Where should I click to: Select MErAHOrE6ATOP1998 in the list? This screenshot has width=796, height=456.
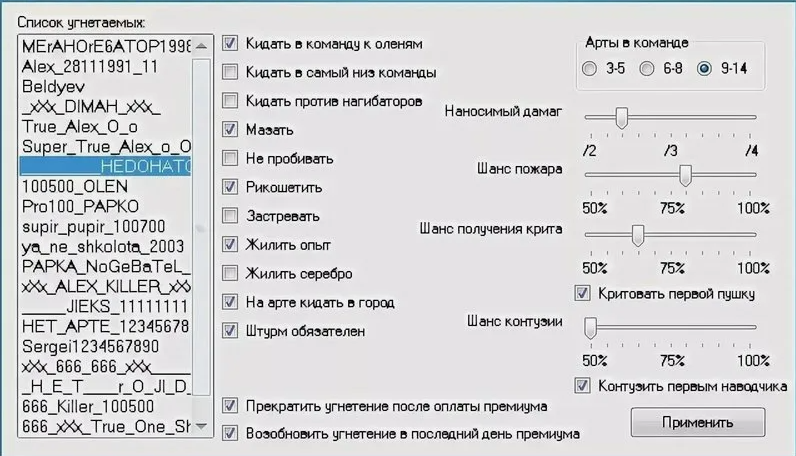click(x=106, y=46)
